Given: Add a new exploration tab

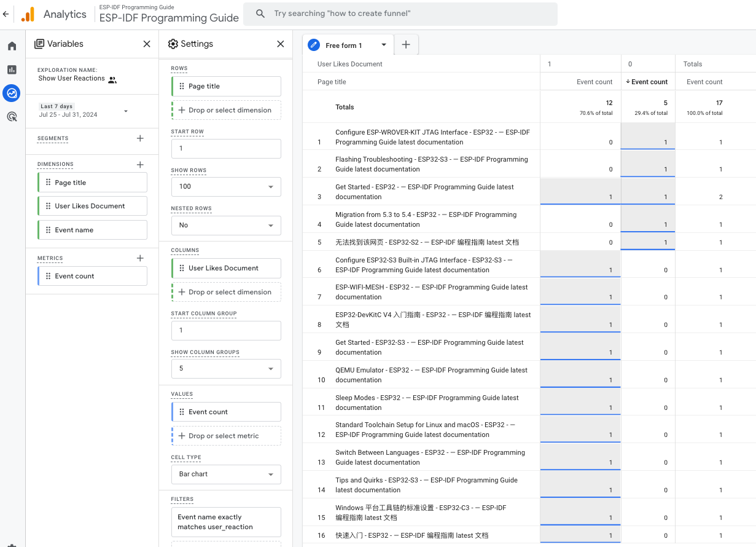Looking at the screenshot, I should (406, 45).
